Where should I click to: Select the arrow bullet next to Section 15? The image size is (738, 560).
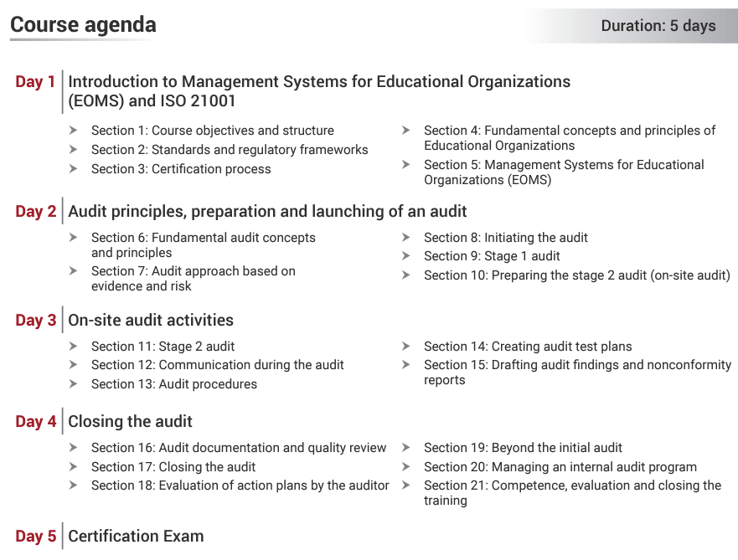coord(405,365)
